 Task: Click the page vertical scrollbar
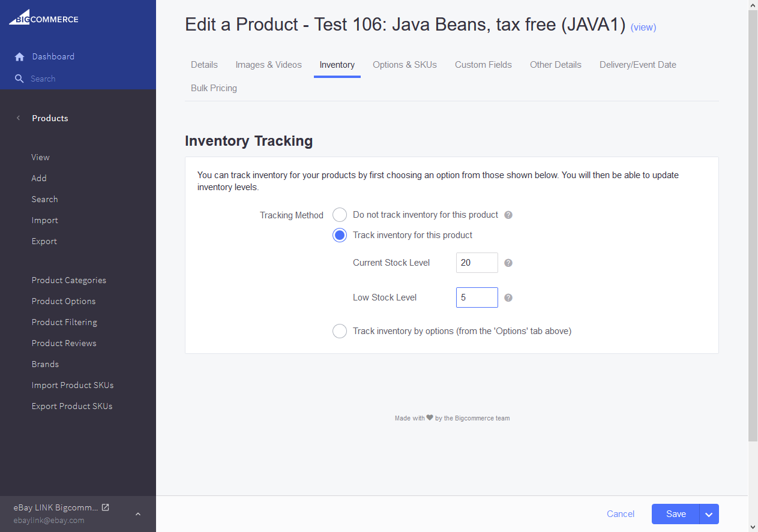tap(753, 225)
